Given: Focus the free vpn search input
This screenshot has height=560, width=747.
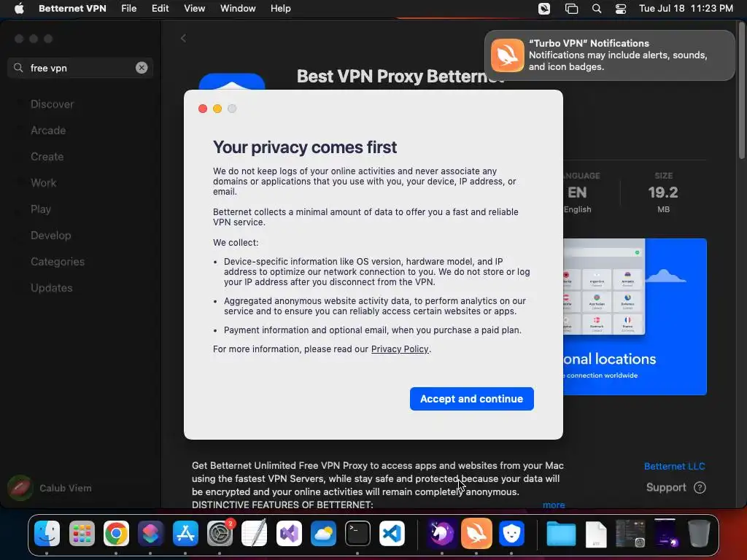Looking at the screenshot, I should 80,68.
